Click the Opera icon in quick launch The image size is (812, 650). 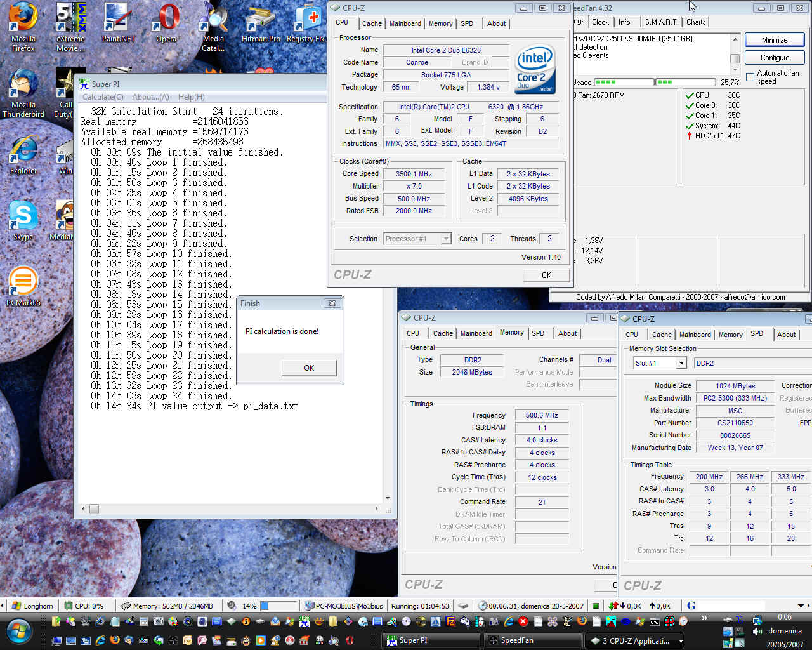[x=350, y=640]
